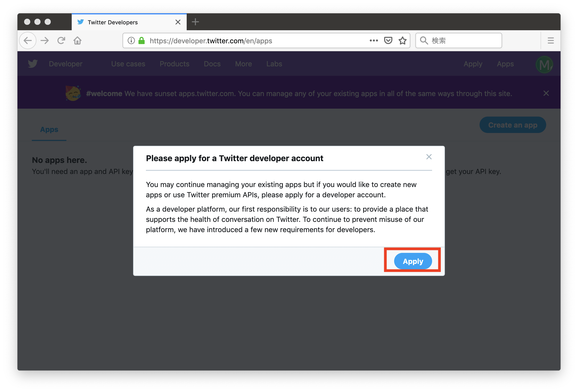Screen dimensions: 578x392
Task: Open a new tab with the plus button
Action: click(195, 22)
